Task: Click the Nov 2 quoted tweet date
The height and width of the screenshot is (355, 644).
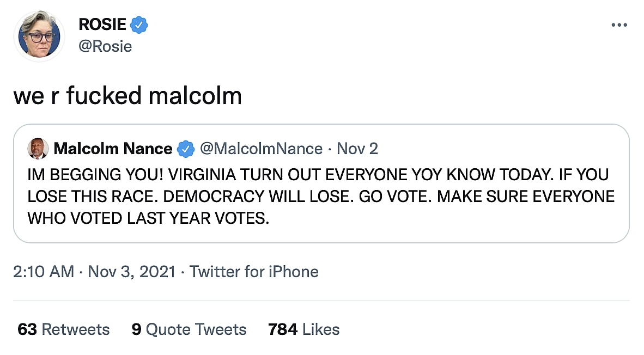Action: pyautogui.click(x=357, y=149)
